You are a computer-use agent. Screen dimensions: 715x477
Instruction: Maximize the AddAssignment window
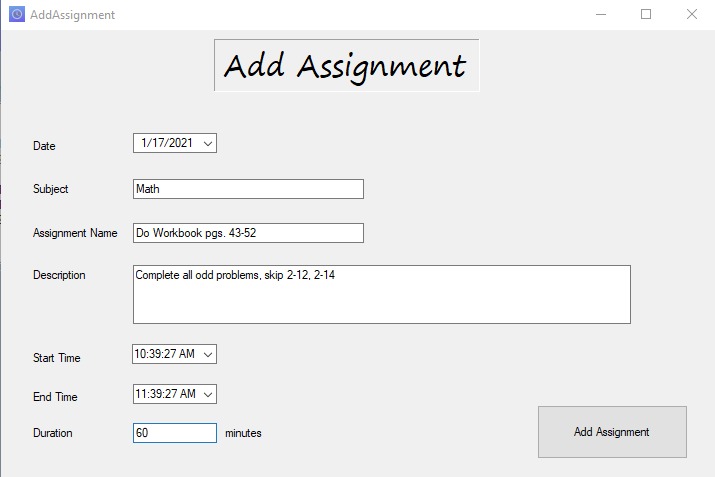click(x=646, y=15)
